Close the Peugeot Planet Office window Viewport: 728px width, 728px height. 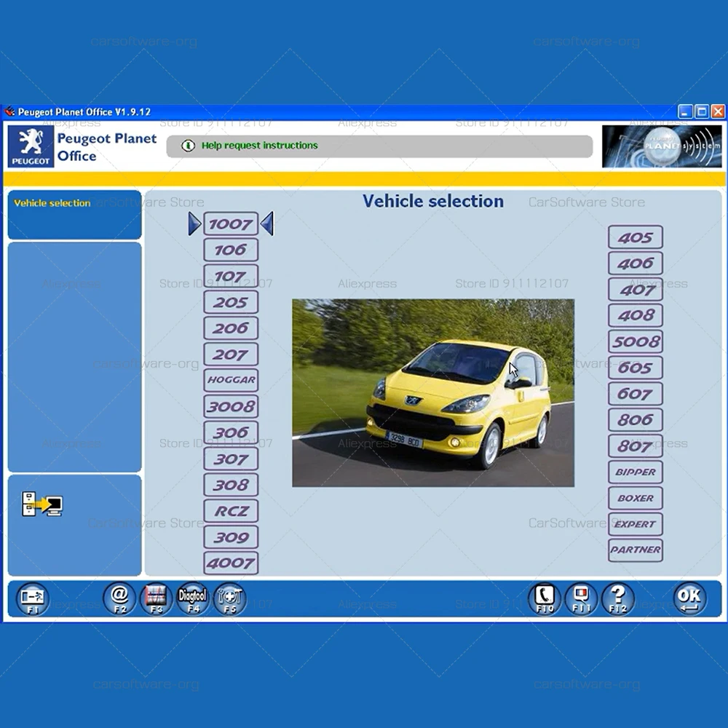[718, 111]
